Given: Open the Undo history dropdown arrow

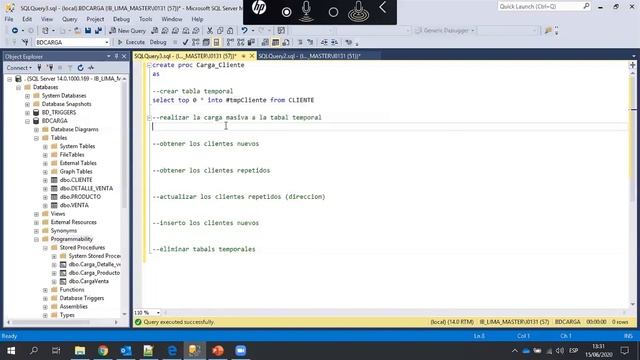Looking at the screenshot, I should pyautogui.click(x=253, y=31).
